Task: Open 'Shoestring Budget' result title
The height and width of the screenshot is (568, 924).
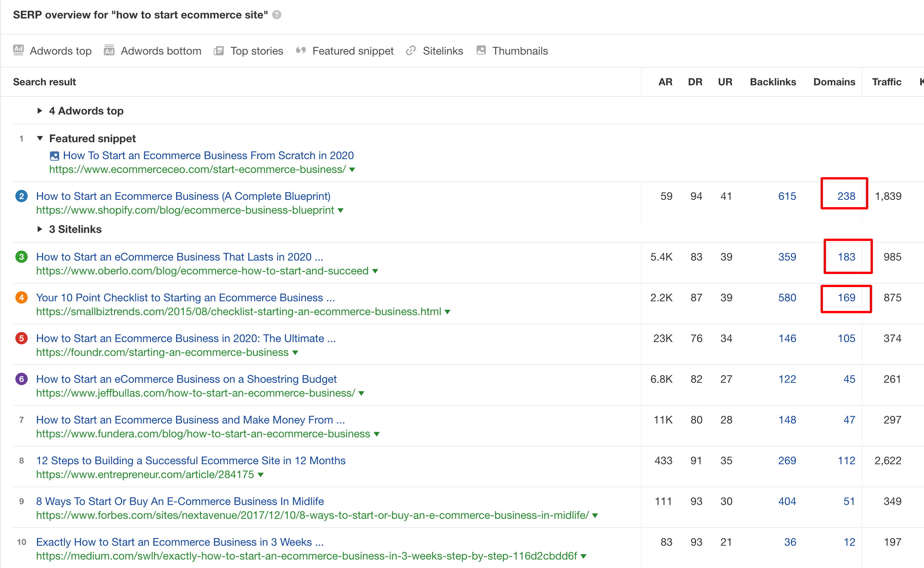Action: pos(186,379)
